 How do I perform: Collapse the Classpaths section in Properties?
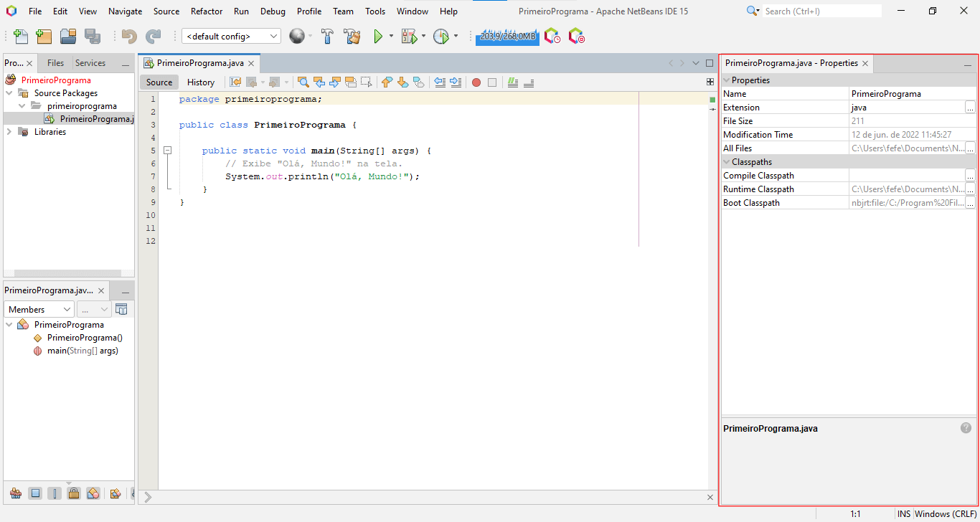pos(726,161)
